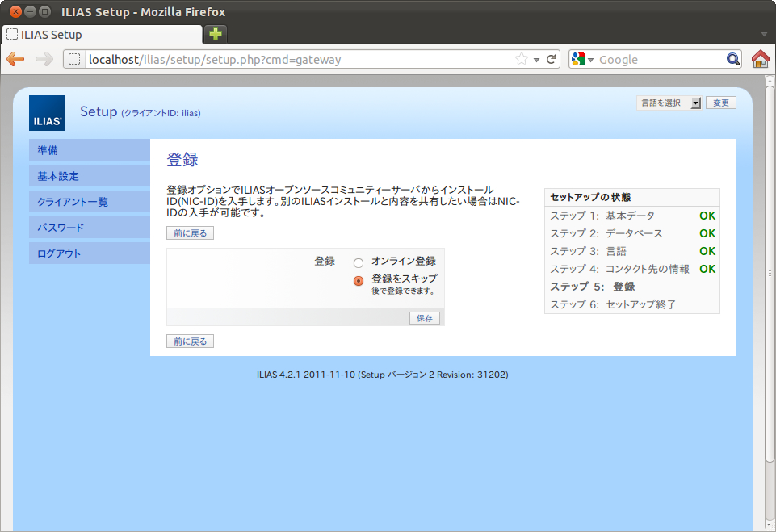This screenshot has width=776, height=532.
Task: Click the ログアウト sidebar item
Action: click(59, 253)
